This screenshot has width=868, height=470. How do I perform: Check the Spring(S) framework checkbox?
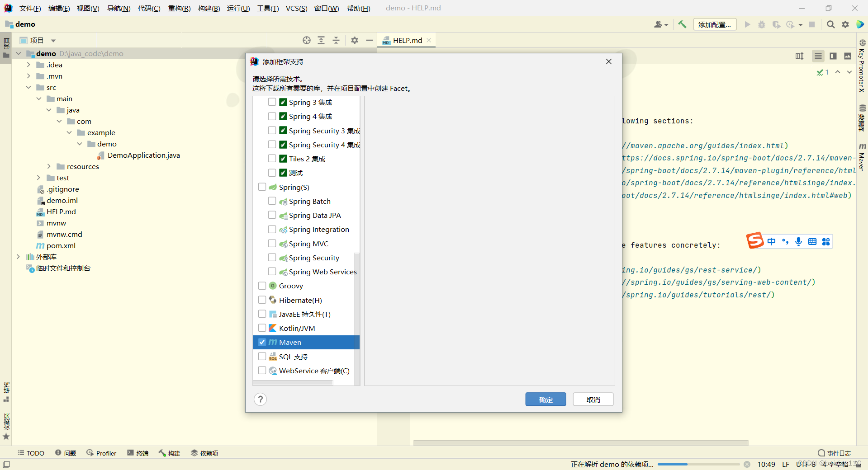pyautogui.click(x=262, y=187)
